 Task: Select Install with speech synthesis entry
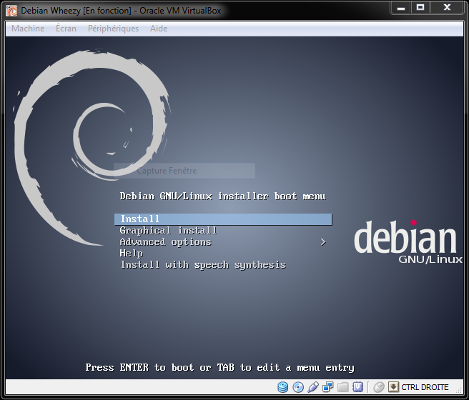(x=203, y=265)
